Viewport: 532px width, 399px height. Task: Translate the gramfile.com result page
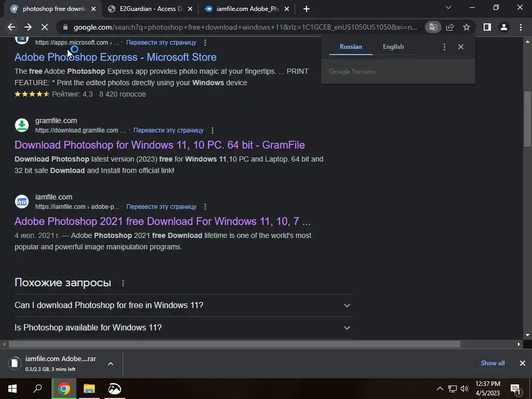pos(169,130)
